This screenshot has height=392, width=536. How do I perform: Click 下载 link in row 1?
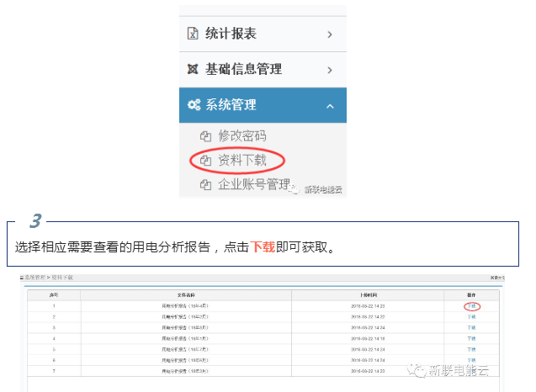471,306
